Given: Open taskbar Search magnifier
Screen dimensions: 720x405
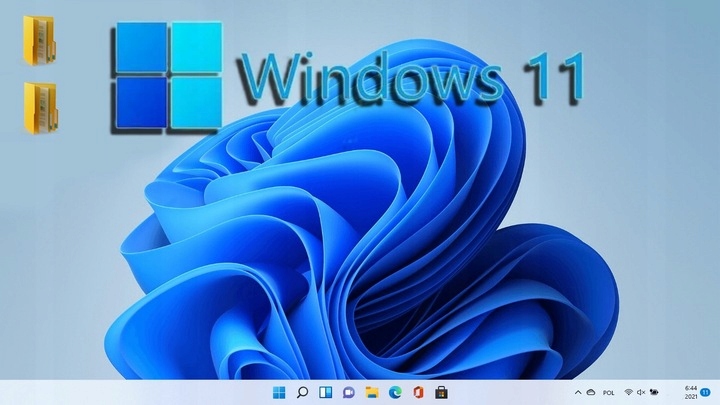Looking at the screenshot, I should click(302, 393).
